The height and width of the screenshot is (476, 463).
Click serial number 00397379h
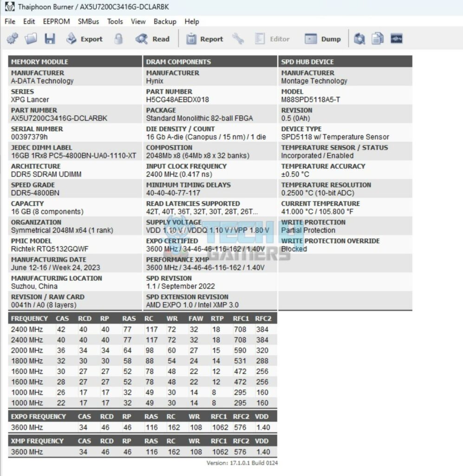(x=29, y=137)
